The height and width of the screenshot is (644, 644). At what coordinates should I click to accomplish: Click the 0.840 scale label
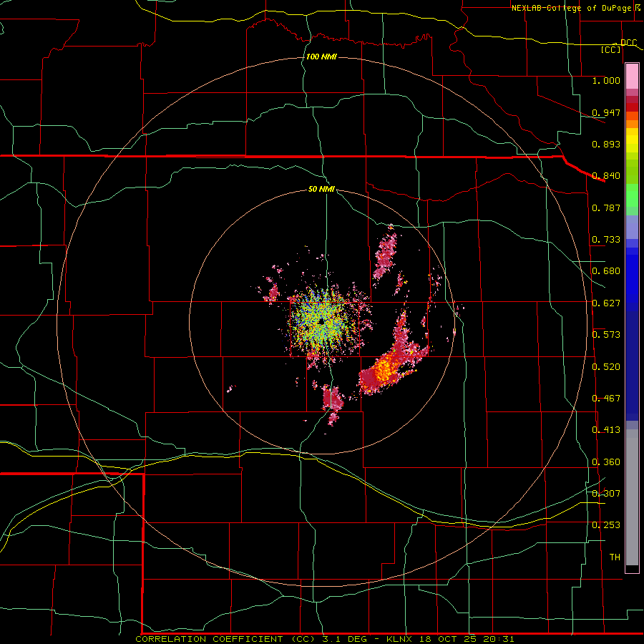(x=606, y=176)
